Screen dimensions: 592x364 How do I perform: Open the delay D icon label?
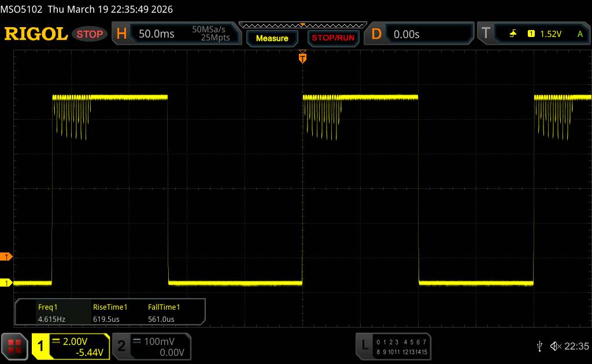click(376, 34)
